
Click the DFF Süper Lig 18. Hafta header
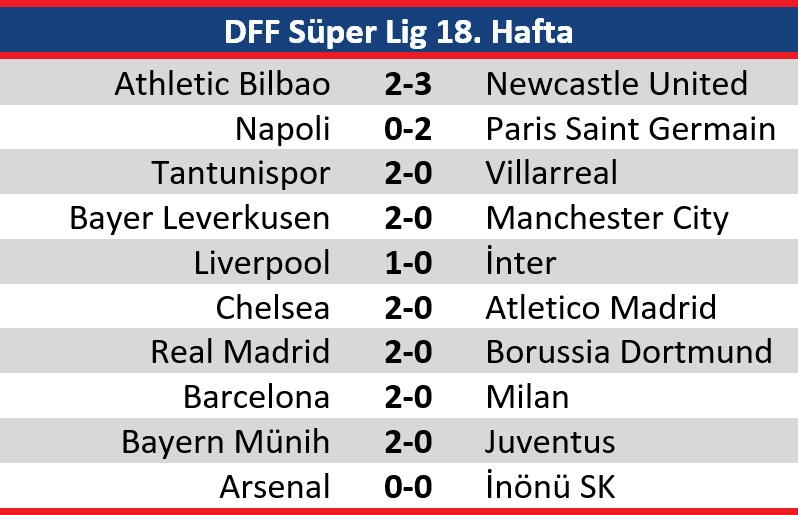tap(398, 32)
